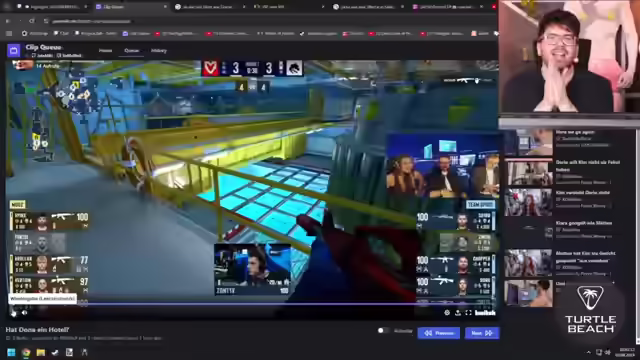Skip to the Next clip
The width and height of the screenshot is (640, 360).
pos(482,333)
